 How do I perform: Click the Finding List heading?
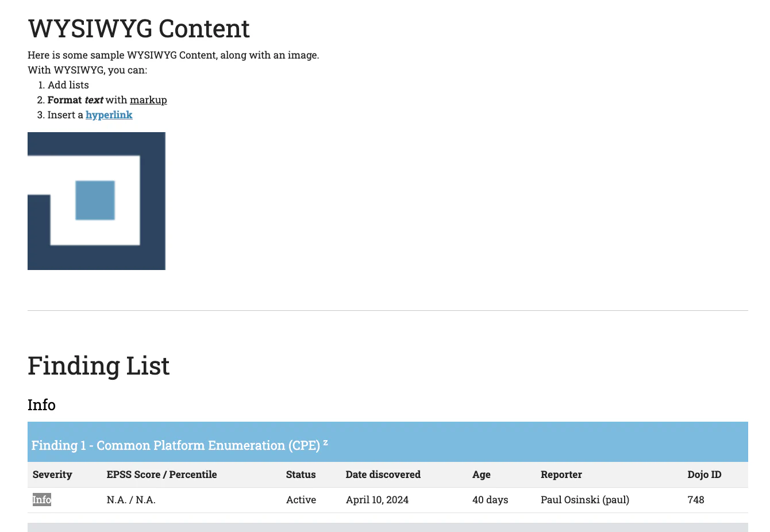click(99, 366)
